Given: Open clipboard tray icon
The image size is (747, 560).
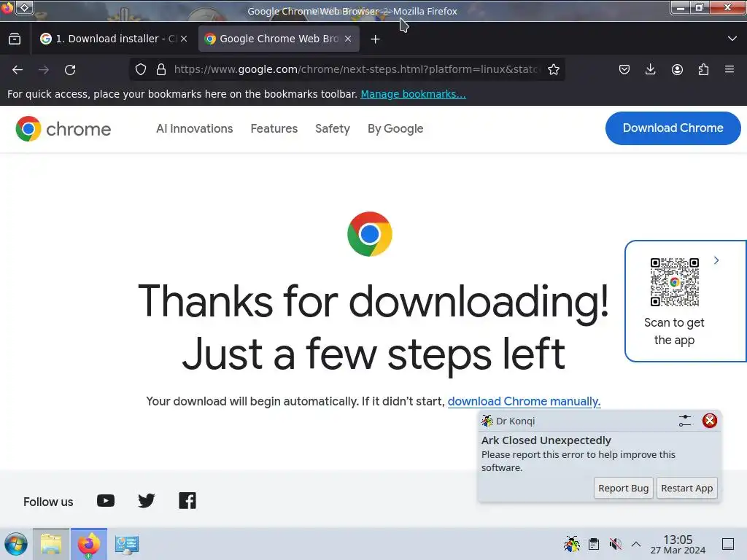Looking at the screenshot, I should click(x=594, y=544).
